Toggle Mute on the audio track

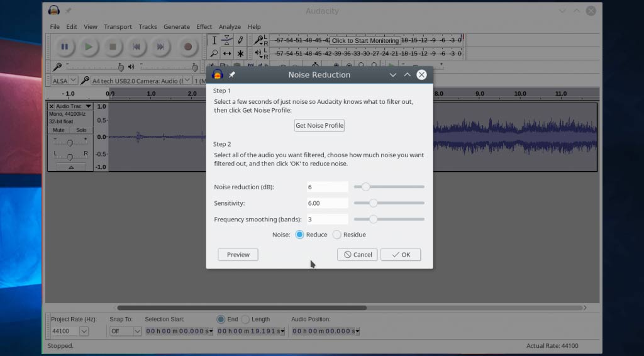(x=58, y=130)
